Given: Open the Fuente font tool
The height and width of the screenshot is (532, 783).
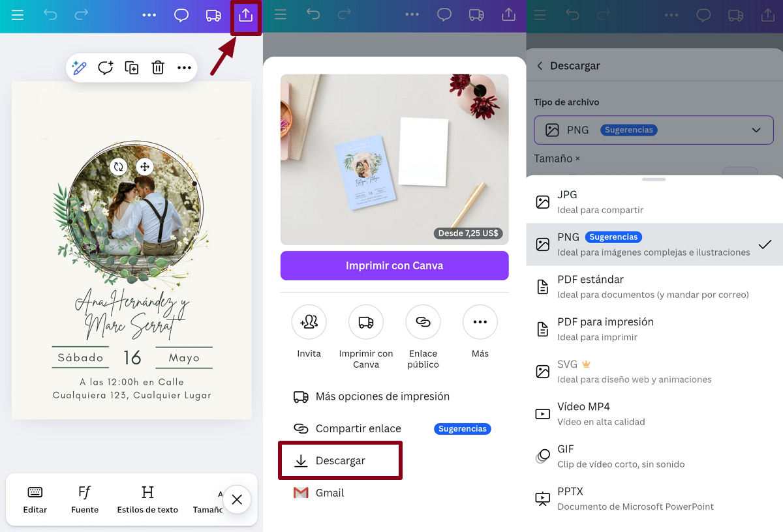Looking at the screenshot, I should [85, 500].
